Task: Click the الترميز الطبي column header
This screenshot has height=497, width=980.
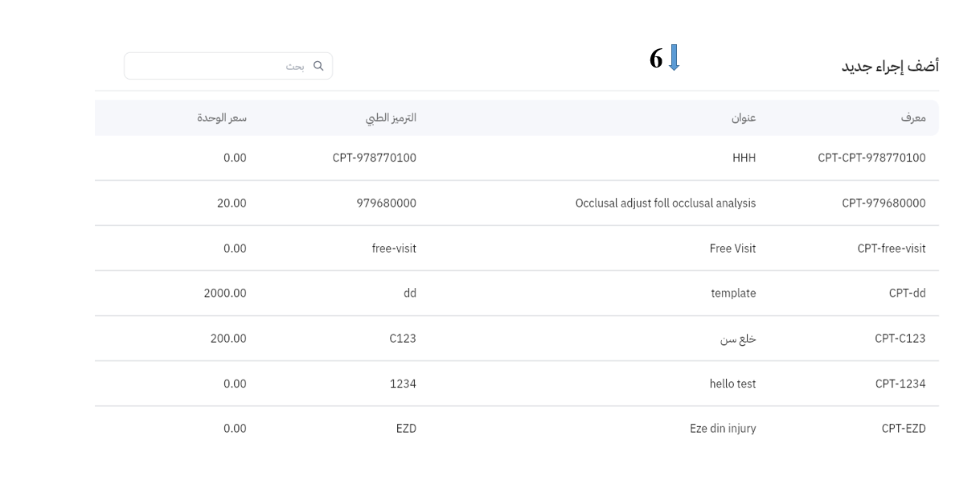Action: pos(391,117)
